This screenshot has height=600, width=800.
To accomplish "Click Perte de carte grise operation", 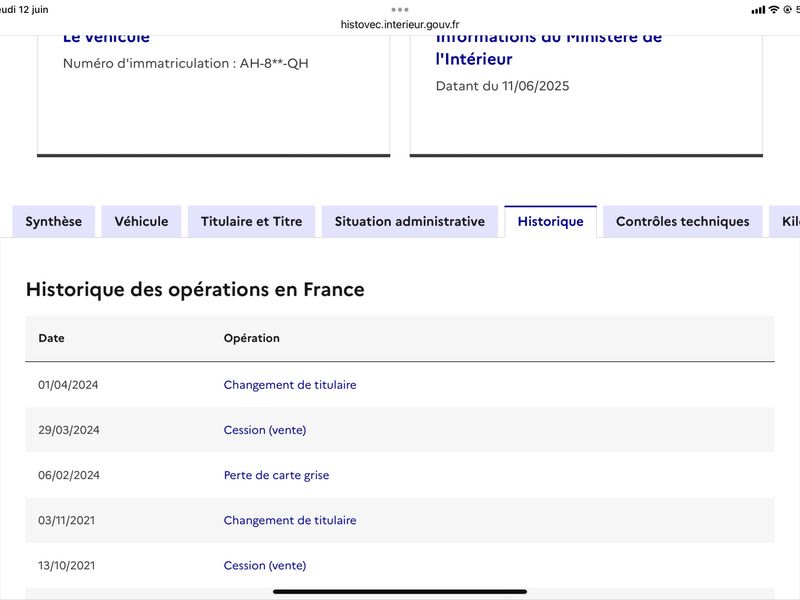I will (x=276, y=475).
